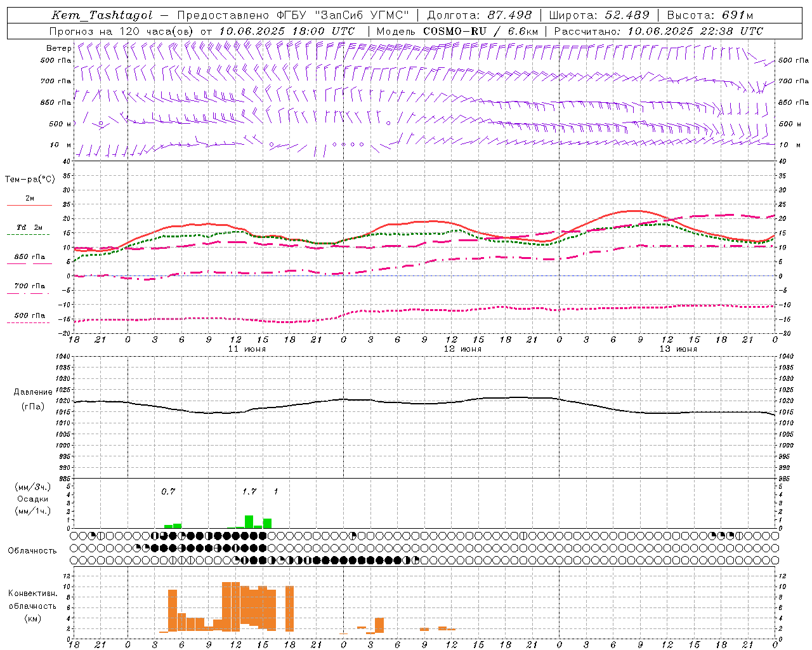Click the tallest green precipitation bar under 1.7
This screenshot has width=812, height=650.
(249, 522)
